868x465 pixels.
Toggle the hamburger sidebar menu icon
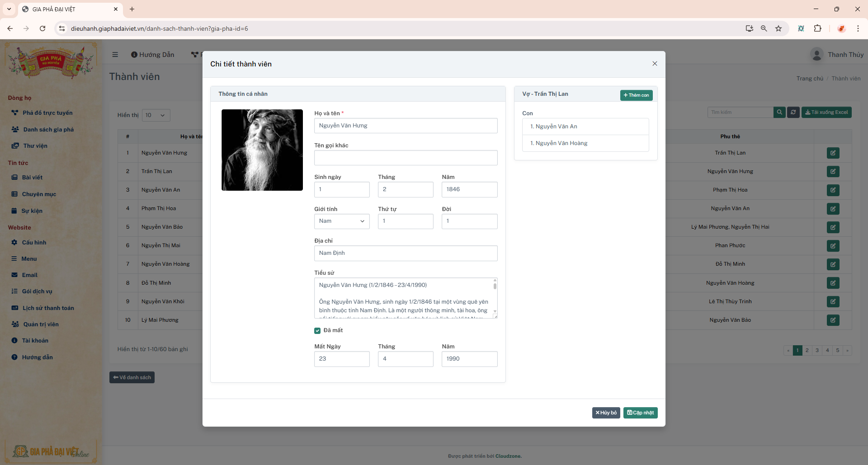point(115,55)
